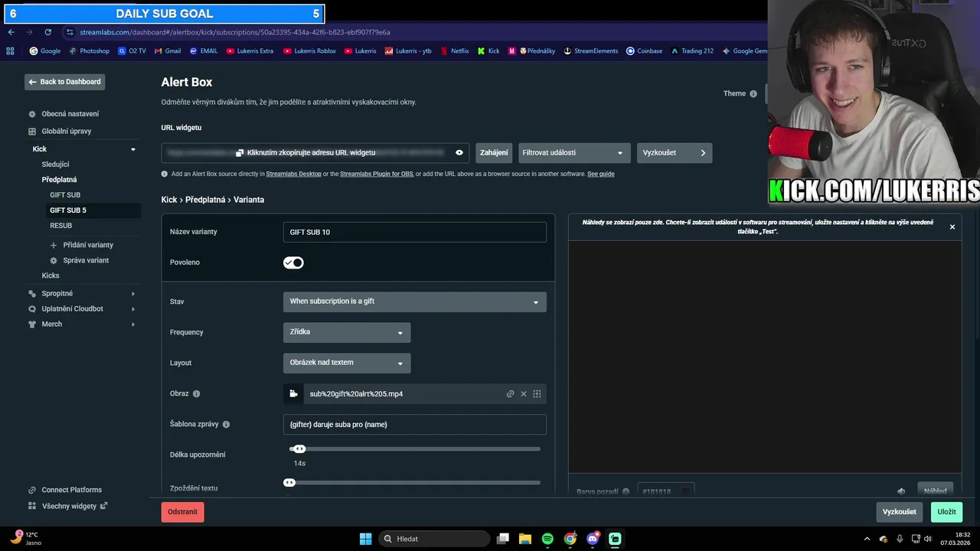Screen dimensions: 980x551
Task: Open the Netflix bookmark
Action: point(454,51)
